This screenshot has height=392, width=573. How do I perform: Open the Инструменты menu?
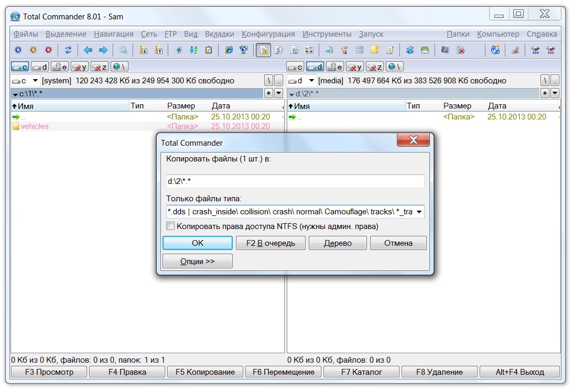327,34
